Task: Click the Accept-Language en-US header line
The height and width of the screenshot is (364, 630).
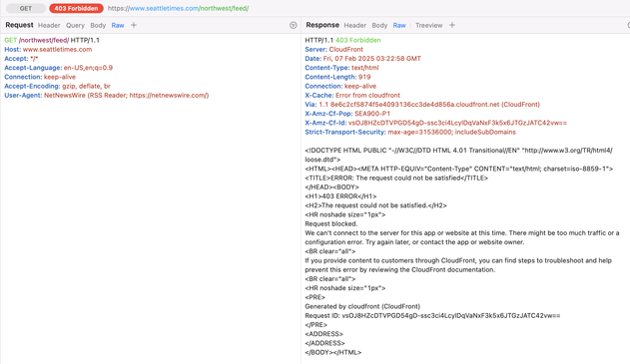Action: coord(59,68)
